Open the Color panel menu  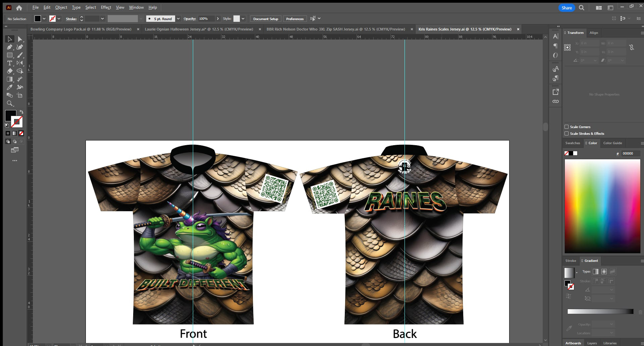pos(642,143)
